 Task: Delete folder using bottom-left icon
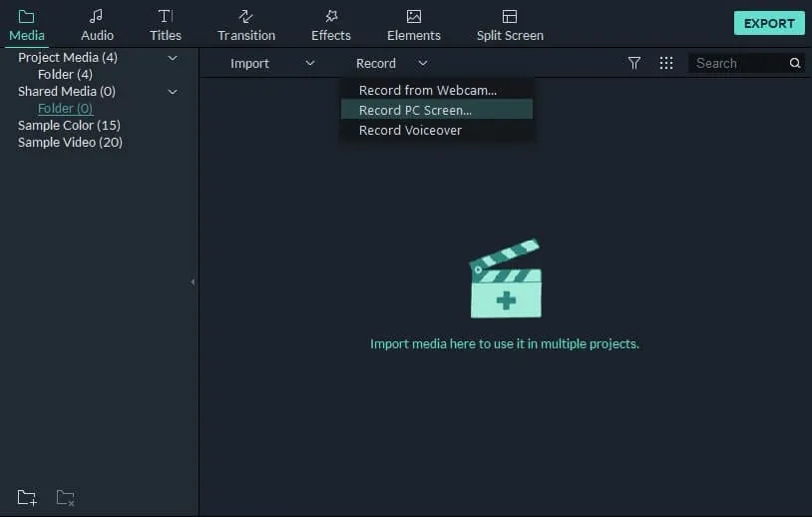click(x=65, y=497)
